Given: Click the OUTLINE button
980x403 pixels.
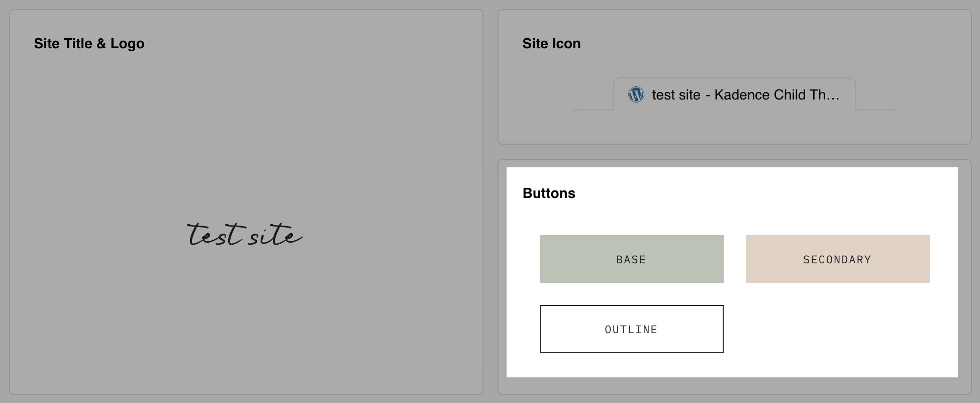Looking at the screenshot, I should [x=631, y=329].
